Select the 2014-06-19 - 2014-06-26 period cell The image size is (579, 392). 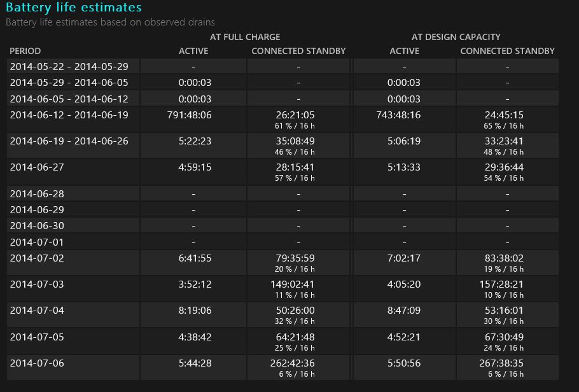[x=69, y=141]
